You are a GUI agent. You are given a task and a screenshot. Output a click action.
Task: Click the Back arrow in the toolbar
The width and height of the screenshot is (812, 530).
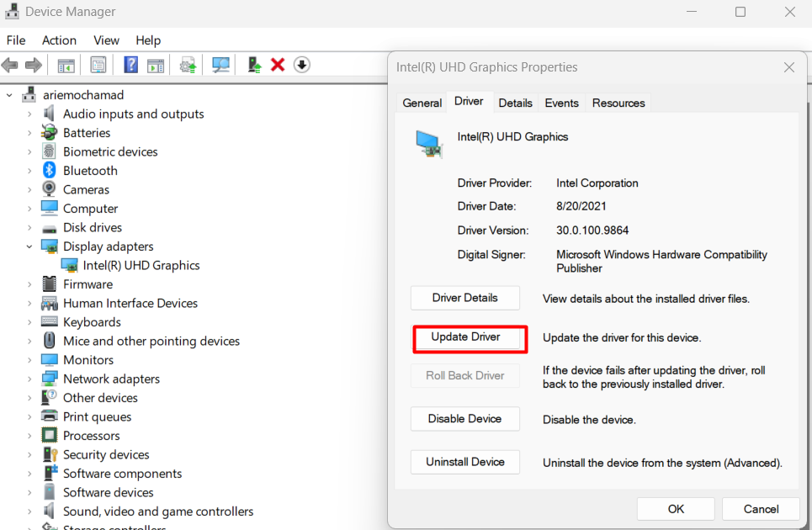click(x=10, y=66)
